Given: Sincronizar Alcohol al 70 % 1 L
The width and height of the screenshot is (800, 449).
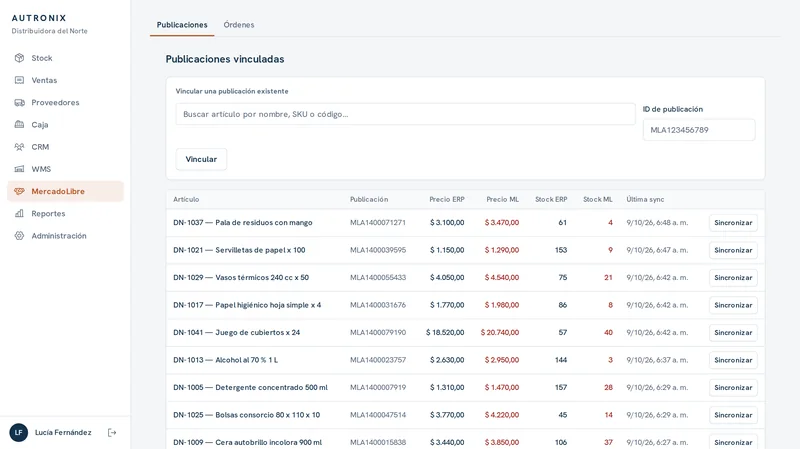Looking at the screenshot, I should [733, 360].
